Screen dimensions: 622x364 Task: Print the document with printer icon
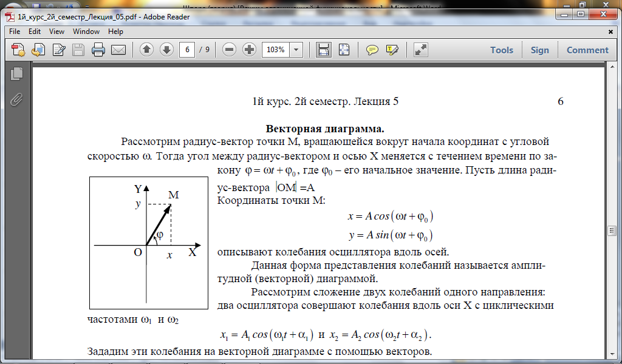click(x=98, y=50)
